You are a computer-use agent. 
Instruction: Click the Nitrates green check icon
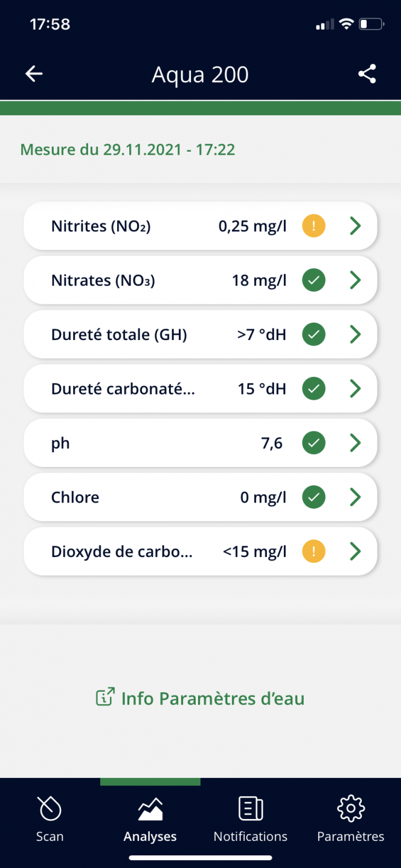coord(313,280)
